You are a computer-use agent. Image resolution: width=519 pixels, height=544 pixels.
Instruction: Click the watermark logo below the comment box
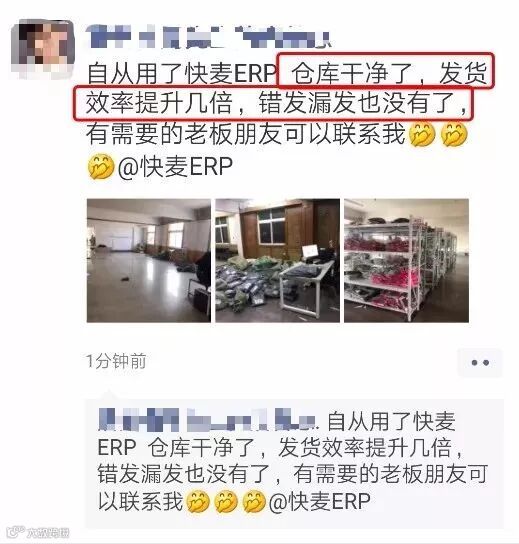[x=39, y=532]
